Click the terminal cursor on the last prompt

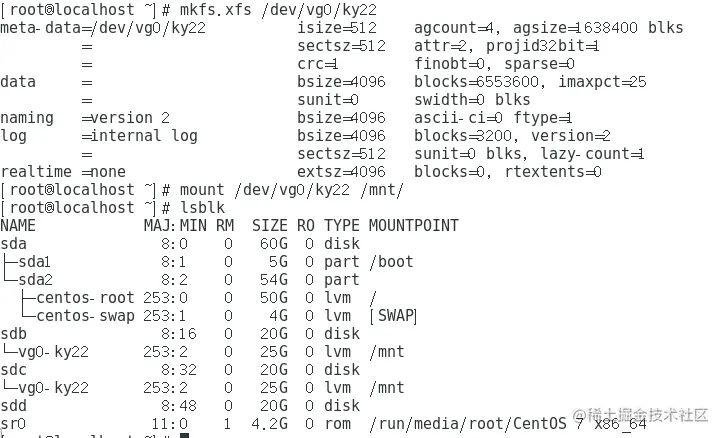coord(183,436)
